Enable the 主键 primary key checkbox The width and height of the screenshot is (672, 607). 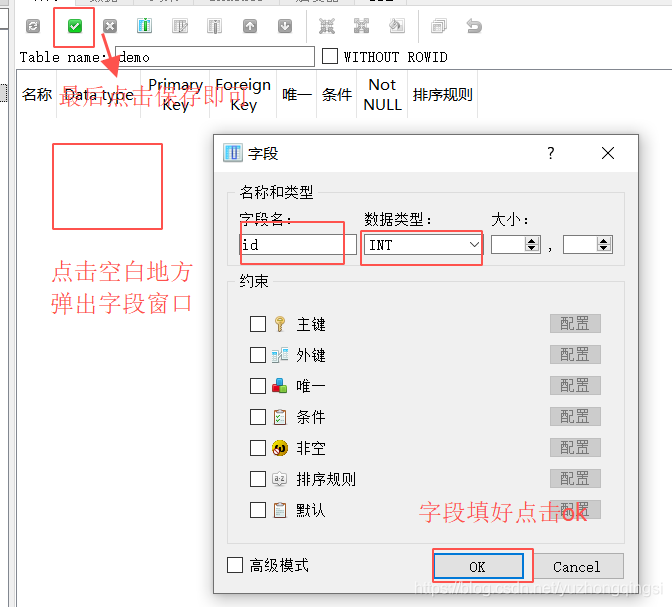pos(258,324)
